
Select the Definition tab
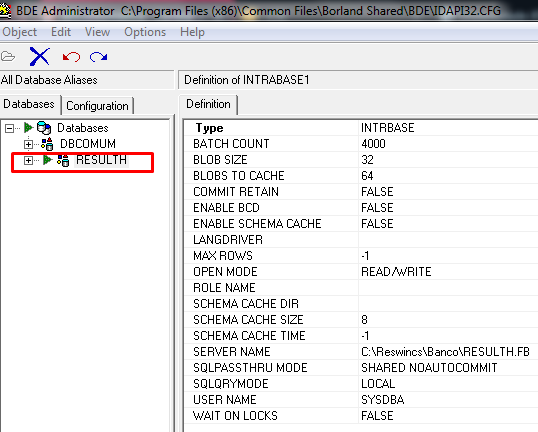click(x=208, y=104)
